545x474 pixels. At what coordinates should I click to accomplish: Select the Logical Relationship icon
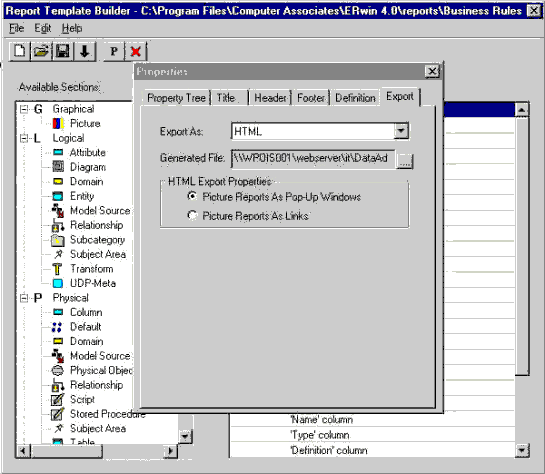coord(58,225)
